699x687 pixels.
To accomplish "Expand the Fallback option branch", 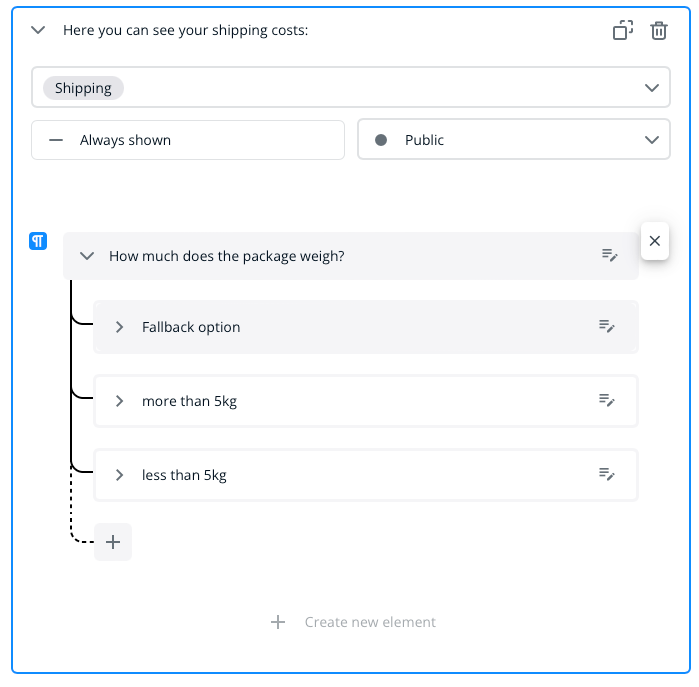I will [x=119, y=327].
